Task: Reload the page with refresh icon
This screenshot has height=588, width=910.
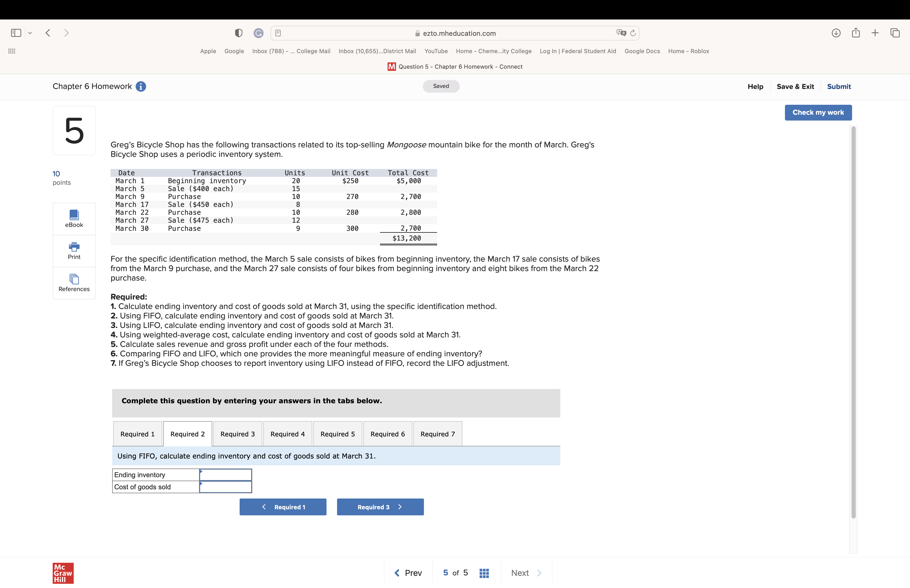Action: coord(633,33)
